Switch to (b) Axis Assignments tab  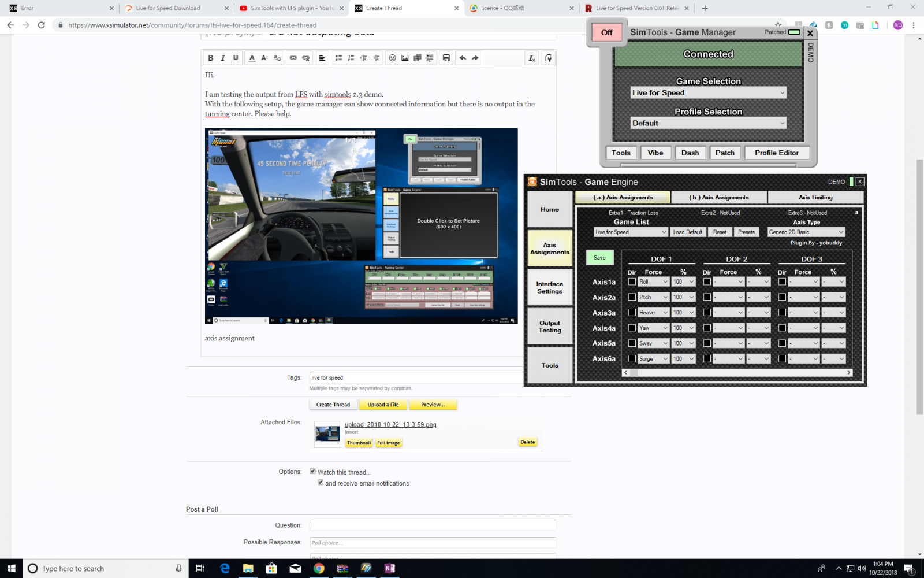coord(719,198)
